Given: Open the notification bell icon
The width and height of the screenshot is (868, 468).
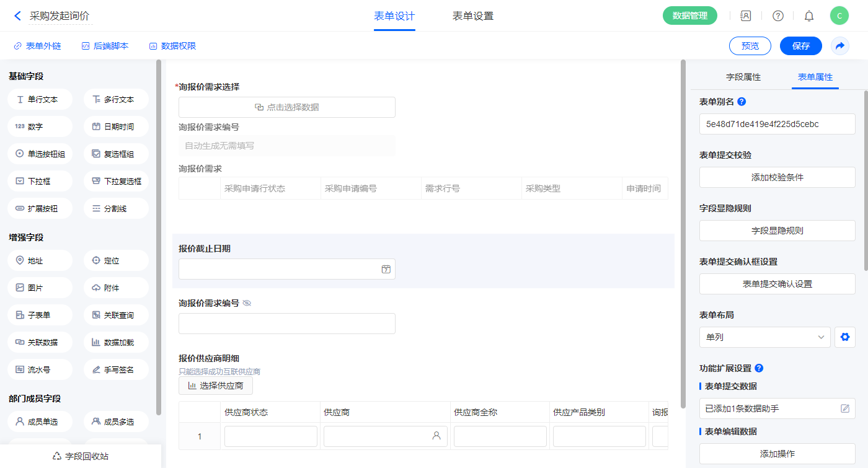Looking at the screenshot, I should 809,16.
